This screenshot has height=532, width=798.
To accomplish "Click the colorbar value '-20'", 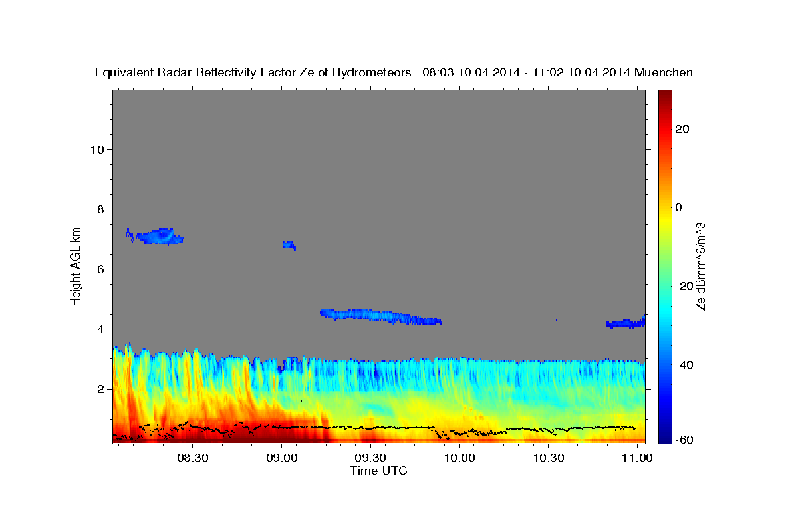I will point(684,286).
